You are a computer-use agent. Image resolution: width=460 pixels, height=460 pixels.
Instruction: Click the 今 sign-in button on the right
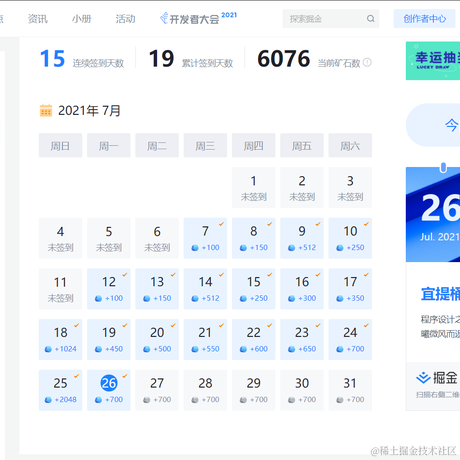pos(433,125)
